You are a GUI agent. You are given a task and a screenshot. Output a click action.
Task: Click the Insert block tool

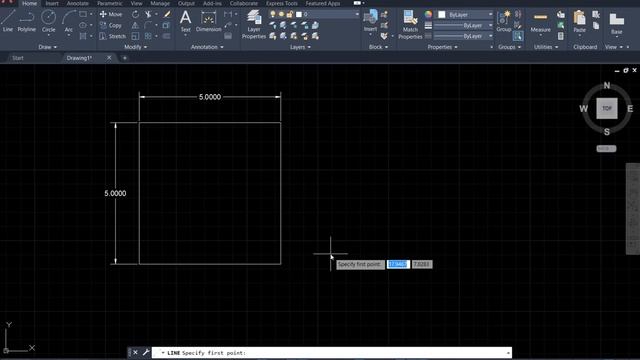[371, 21]
